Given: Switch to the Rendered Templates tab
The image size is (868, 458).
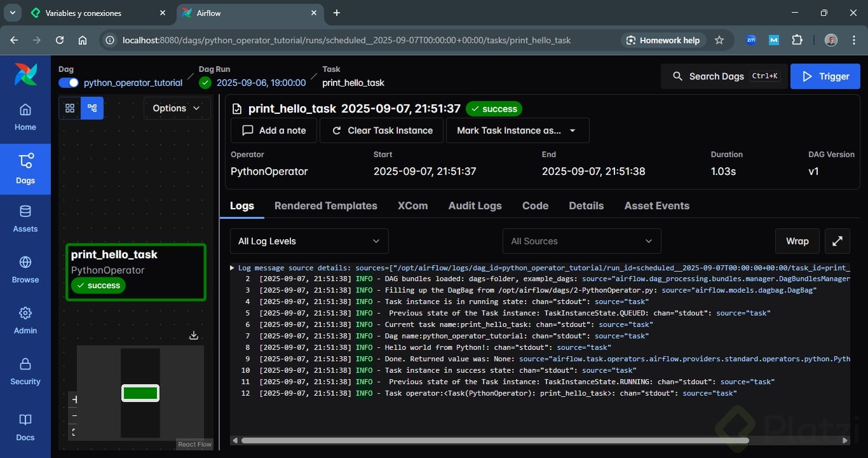Looking at the screenshot, I should pyautogui.click(x=325, y=205).
